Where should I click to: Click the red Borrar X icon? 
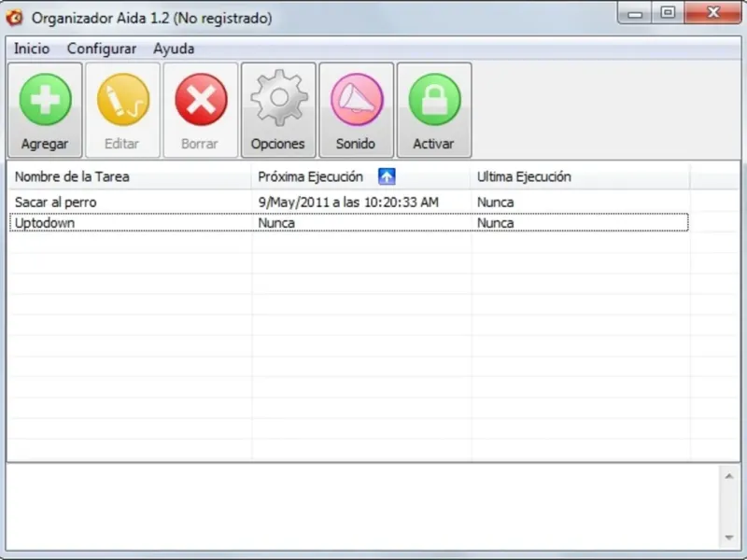click(x=201, y=99)
